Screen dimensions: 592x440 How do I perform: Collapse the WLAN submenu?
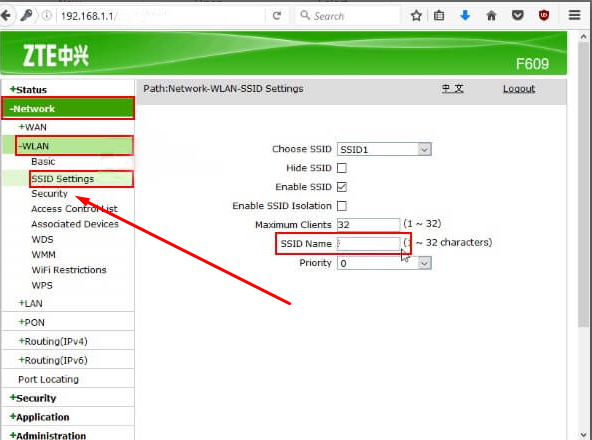(34, 146)
